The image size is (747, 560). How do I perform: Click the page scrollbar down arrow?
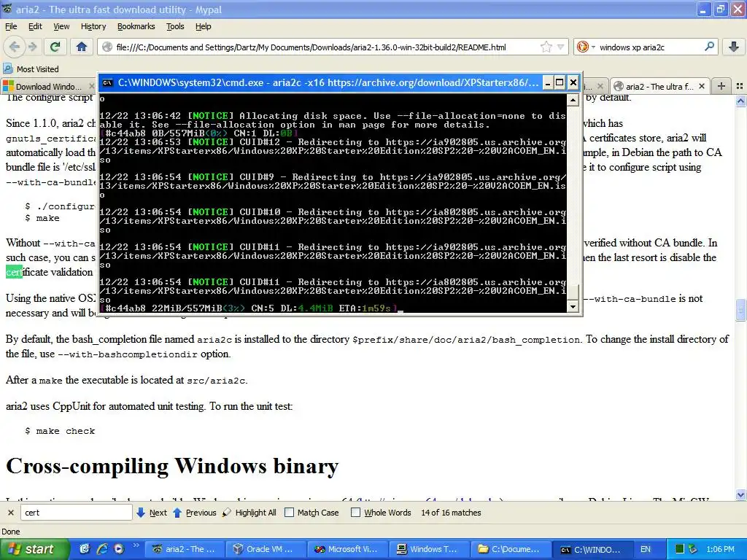click(740, 495)
